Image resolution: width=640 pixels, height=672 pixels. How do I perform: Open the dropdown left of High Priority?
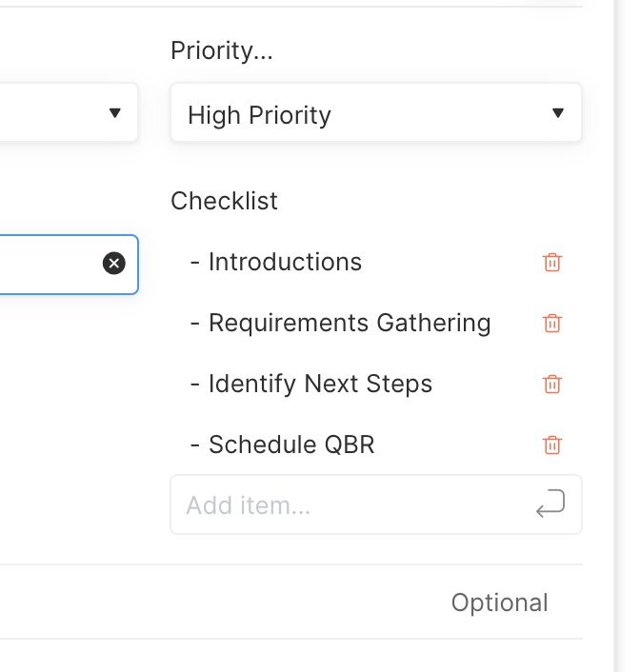(x=114, y=112)
